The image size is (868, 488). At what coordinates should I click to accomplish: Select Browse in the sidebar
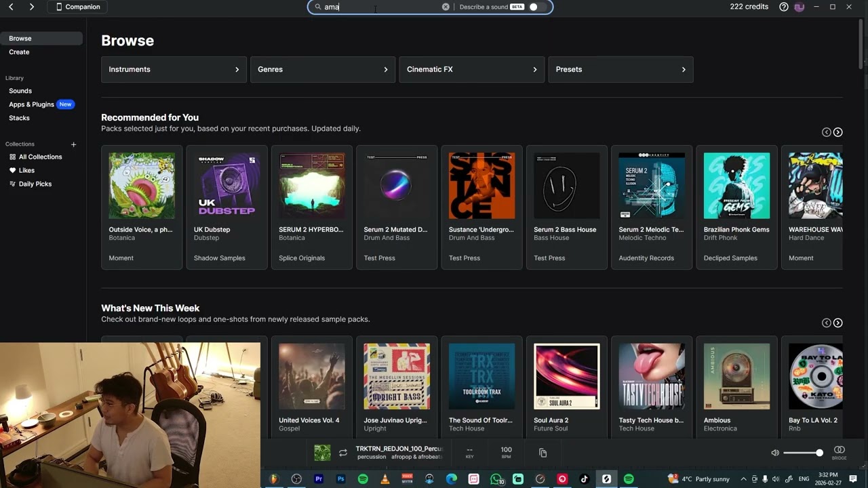41,39
